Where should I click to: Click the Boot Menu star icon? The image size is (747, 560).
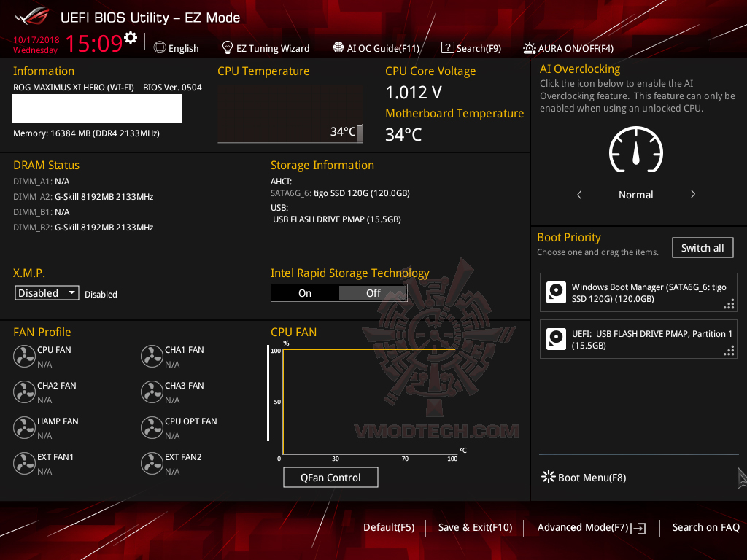(x=549, y=477)
